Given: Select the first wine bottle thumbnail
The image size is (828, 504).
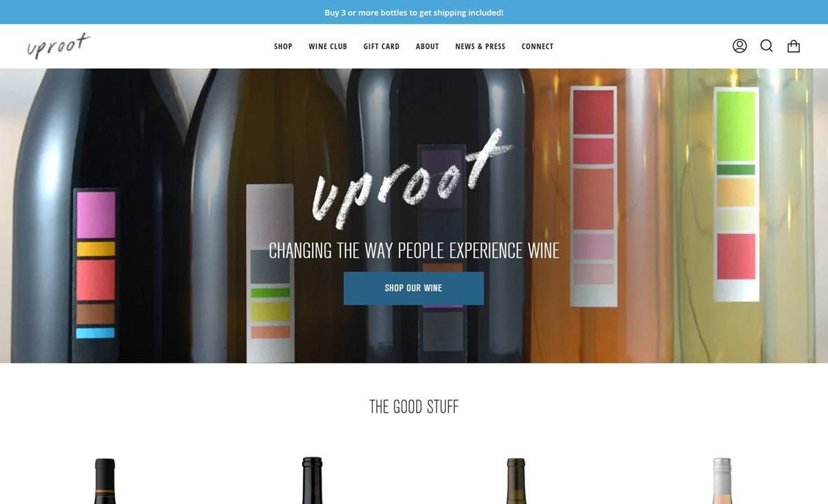Looking at the screenshot, I should pyautogui.click(x=104, y=481).
